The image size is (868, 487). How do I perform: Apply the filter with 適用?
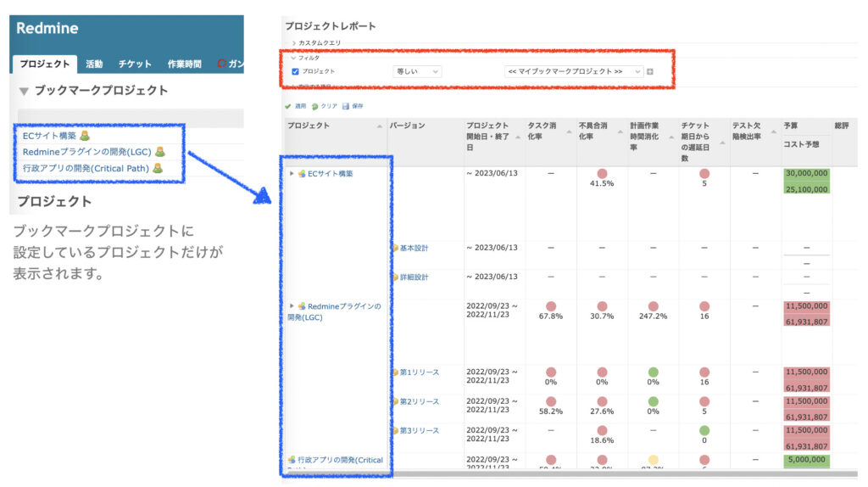296,106
